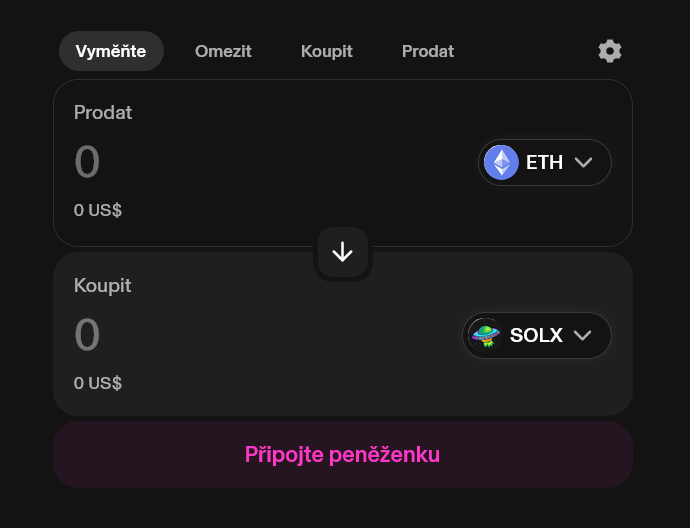Open the swap settings gear
This screenshot has width=690, height=528.
[x=609, y=51]
